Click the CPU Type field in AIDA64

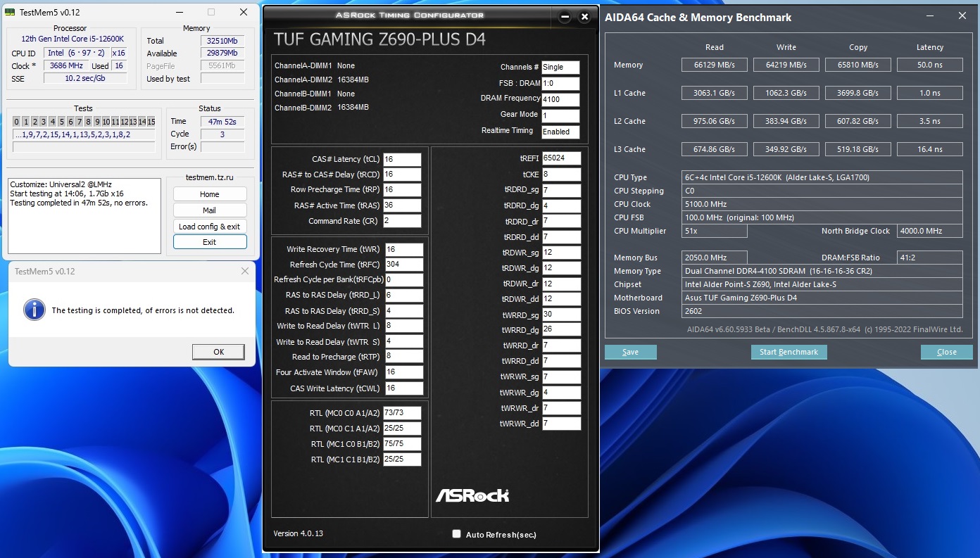tap(822, 177)
